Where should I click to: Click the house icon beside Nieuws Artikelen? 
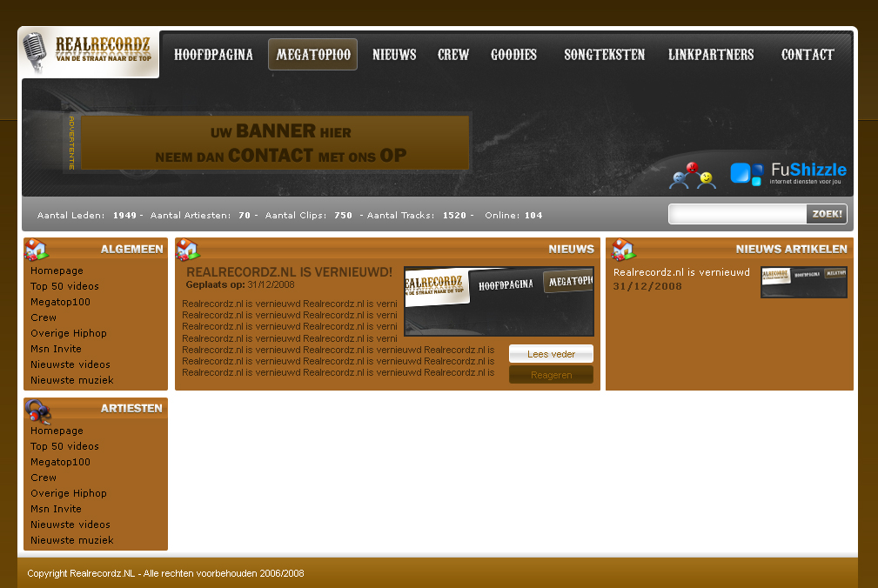pyautogui.click(x=623, y=250)
